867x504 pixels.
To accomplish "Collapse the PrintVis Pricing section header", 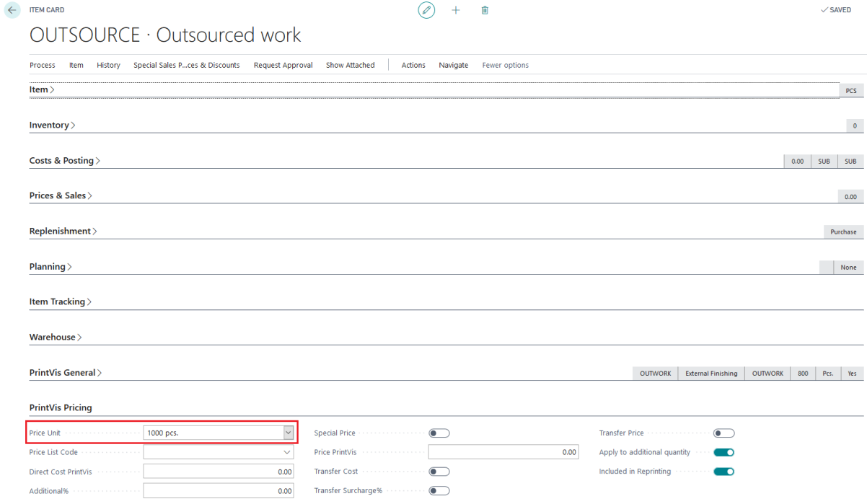I will (61, 408).
